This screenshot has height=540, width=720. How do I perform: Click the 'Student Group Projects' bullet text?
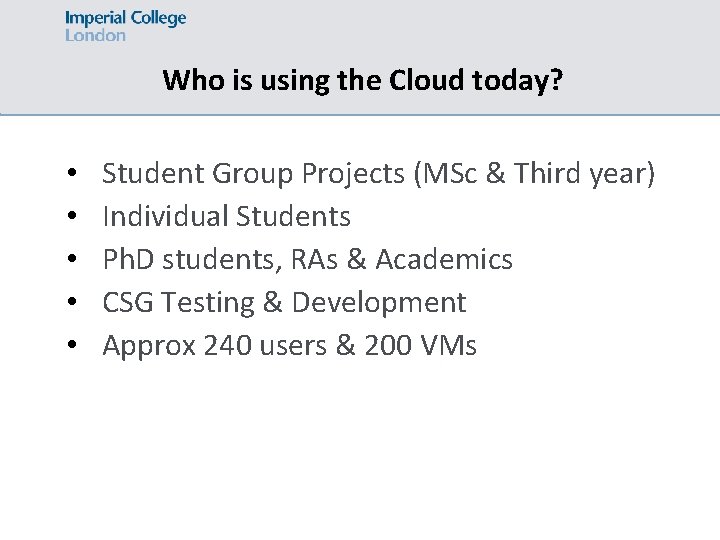(x=253, y=174)
